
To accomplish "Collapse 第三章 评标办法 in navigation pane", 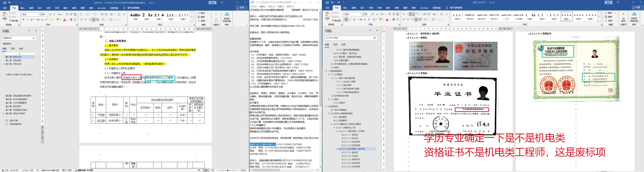I will pos(4,64).
